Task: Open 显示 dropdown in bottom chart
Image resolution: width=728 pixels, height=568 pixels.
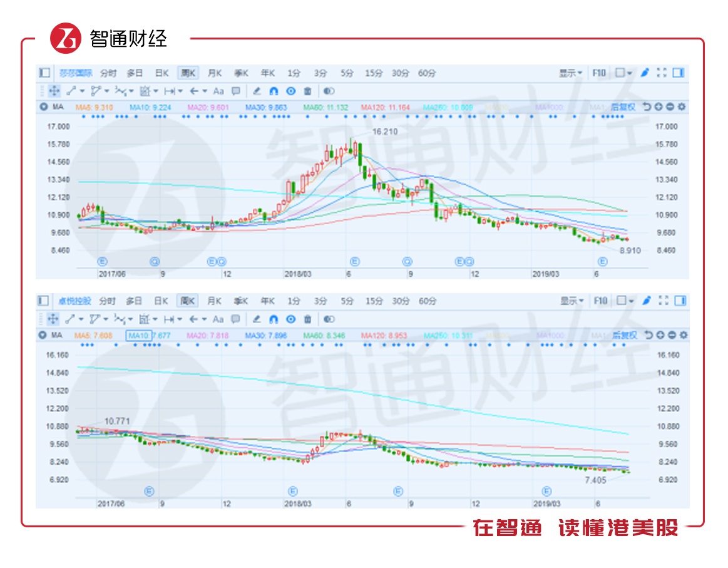Action: coord(571,301)
